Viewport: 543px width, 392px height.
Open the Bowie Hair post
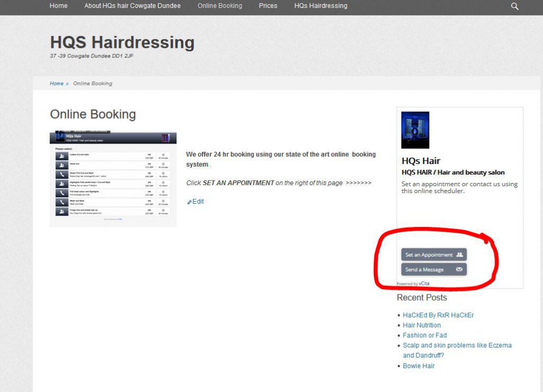pyautogui.click(x=419, y=365)
